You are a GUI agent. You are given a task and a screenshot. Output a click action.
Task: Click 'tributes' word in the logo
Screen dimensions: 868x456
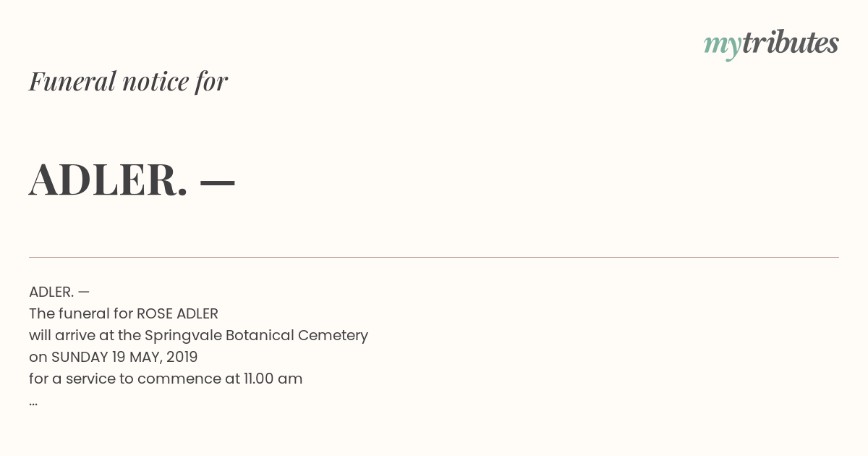coord(790,43)
